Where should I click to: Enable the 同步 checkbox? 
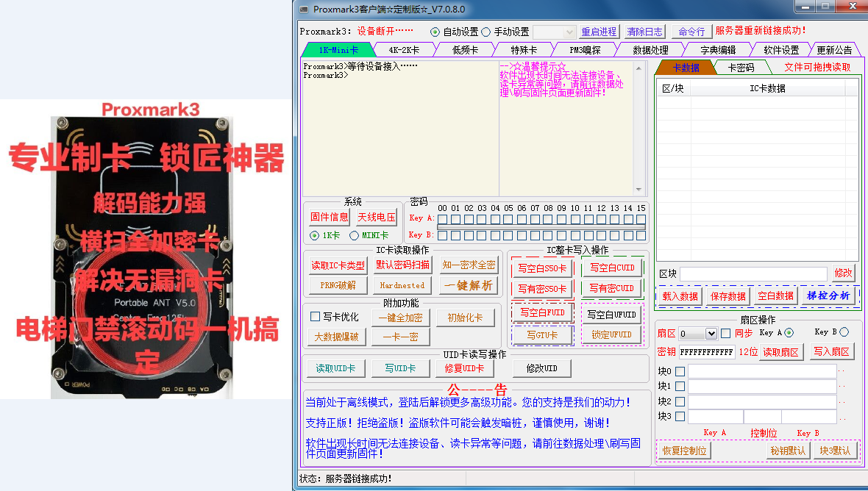(x=726, y=334)
